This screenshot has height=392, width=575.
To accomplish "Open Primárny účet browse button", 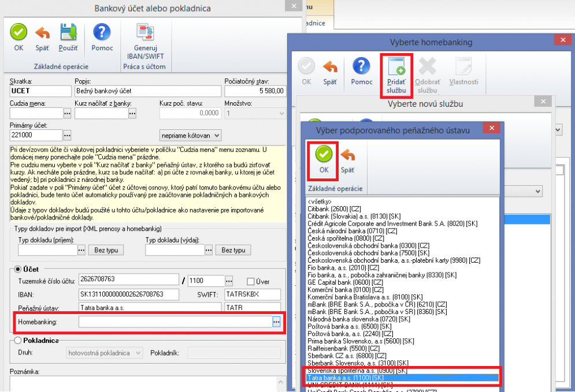I will point(67,136).
